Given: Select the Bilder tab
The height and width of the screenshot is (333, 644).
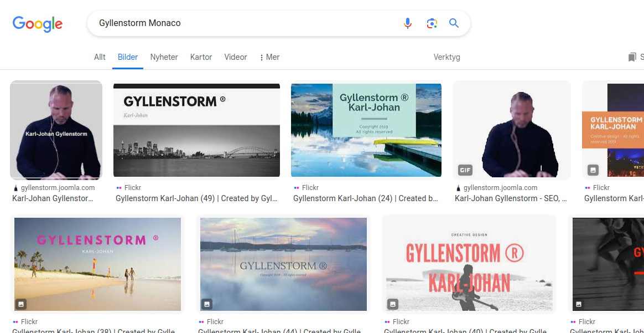Looking at the screenshot, I should pyautogui.click(x=128, y=57).
